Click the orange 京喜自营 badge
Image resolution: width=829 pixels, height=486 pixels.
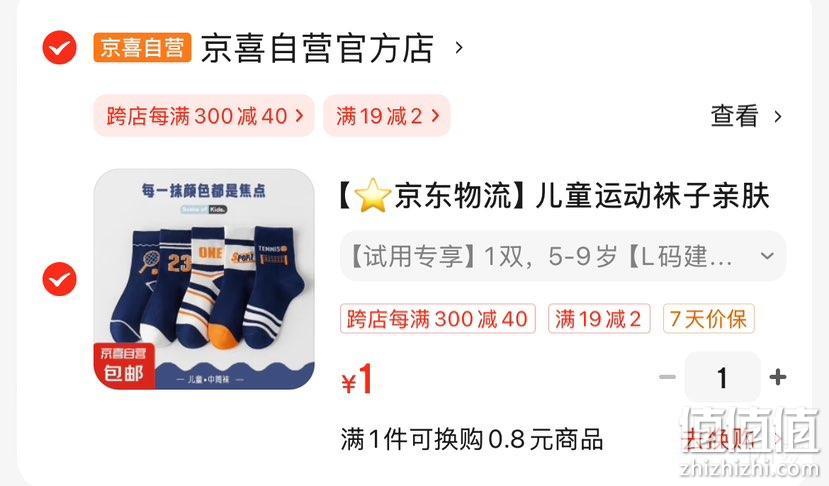142,48
